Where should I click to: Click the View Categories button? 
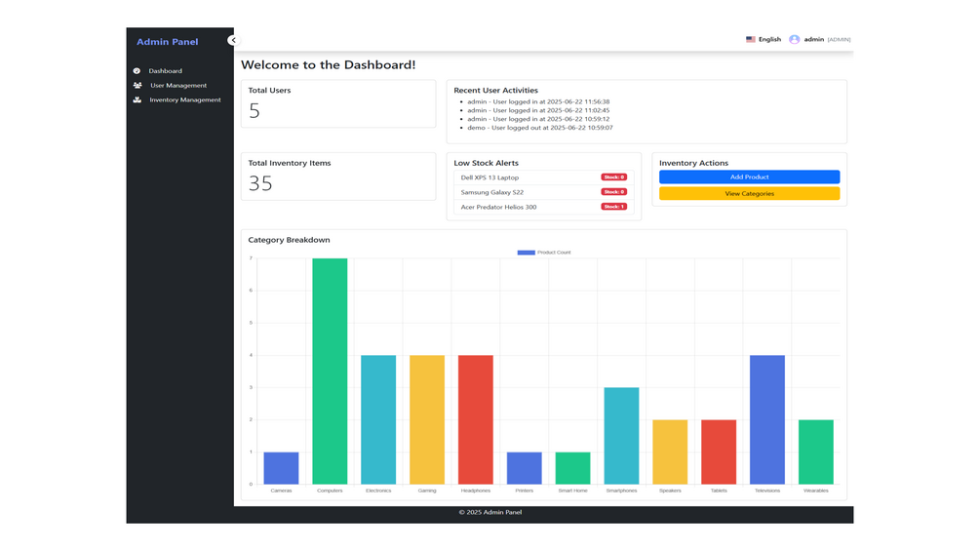tap(749, 194)
